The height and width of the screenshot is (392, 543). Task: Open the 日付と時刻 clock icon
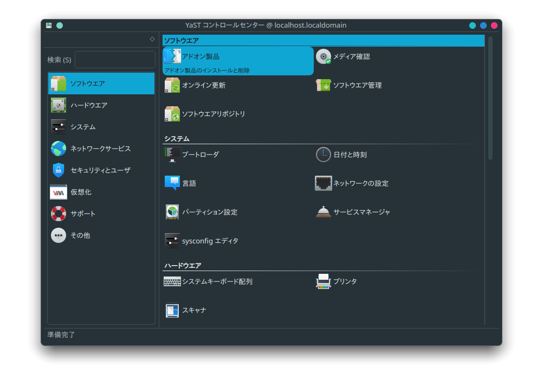324,155
